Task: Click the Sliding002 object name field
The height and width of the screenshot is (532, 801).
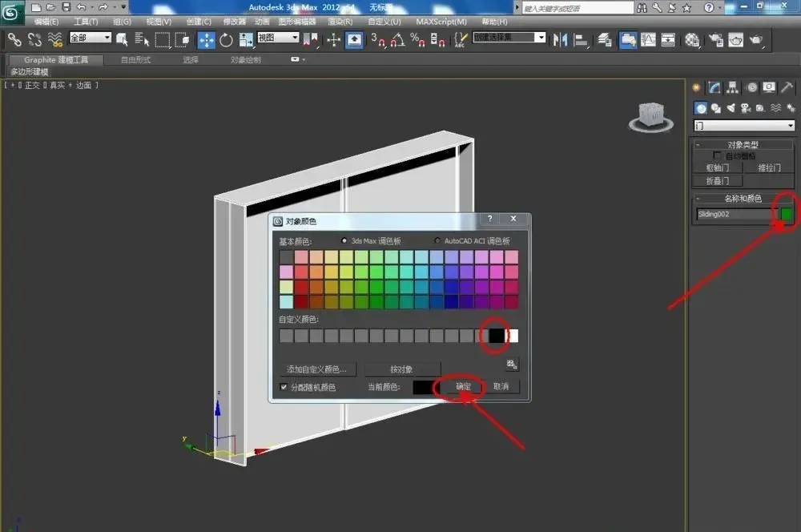Action: point(735,214)
